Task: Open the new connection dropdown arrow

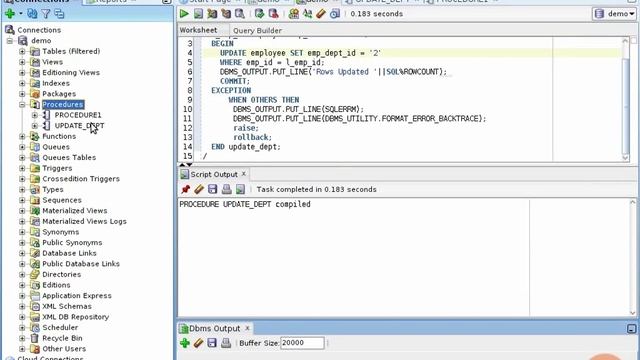Action: point(20,14)
